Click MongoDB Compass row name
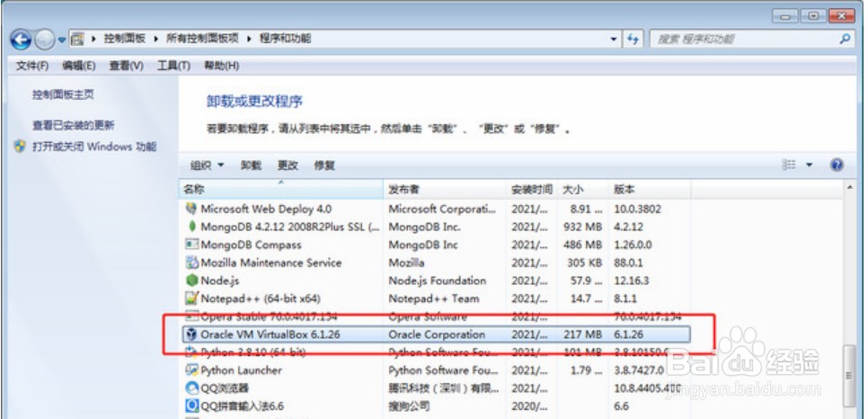The width and height of the screenshot is (868, 419). pyautogui.click(x=251, y=245)
